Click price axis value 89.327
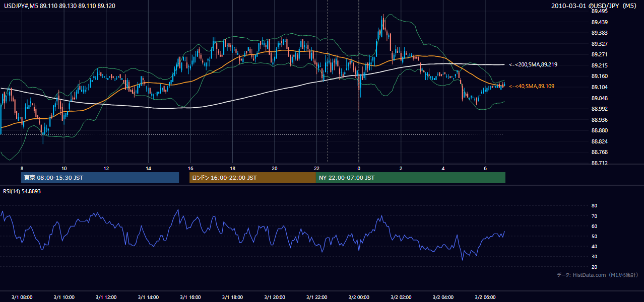Screen dimensions: 644x302 click(x=600, y=44)
